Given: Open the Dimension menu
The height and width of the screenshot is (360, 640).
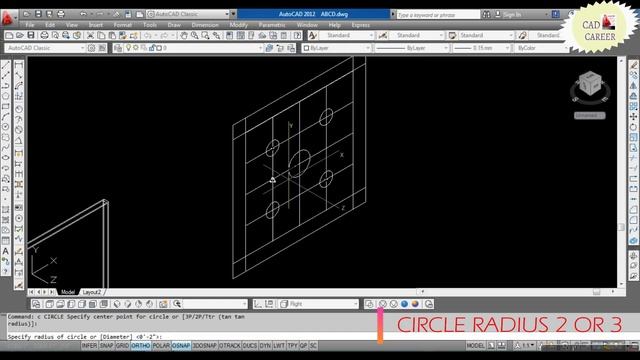Looking at the screenshot, I should coord(205,25).
